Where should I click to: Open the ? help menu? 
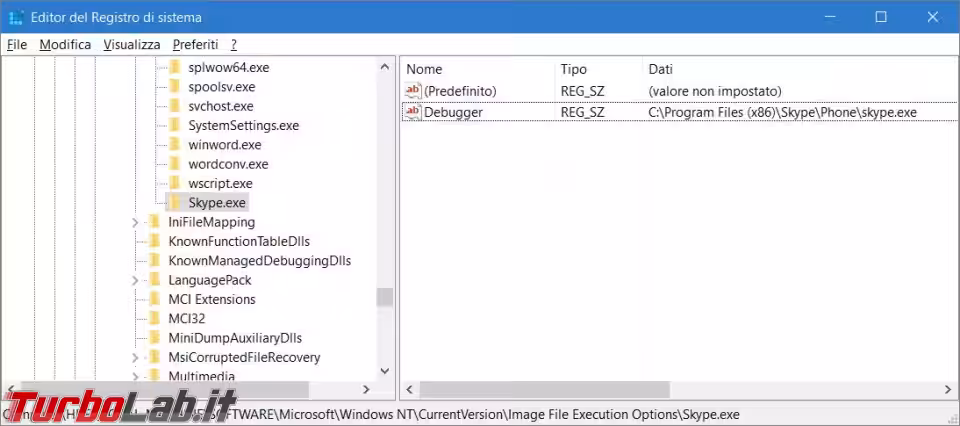[234, 45]
